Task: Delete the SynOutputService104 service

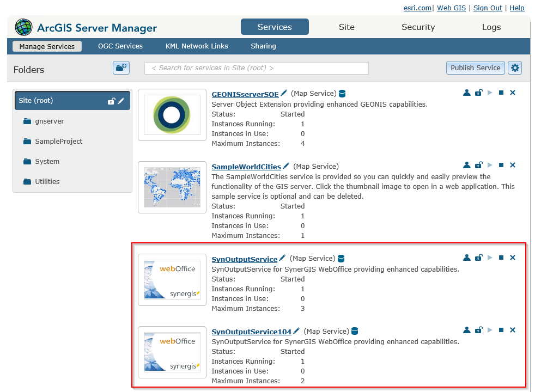Action: tap(512, 330)
